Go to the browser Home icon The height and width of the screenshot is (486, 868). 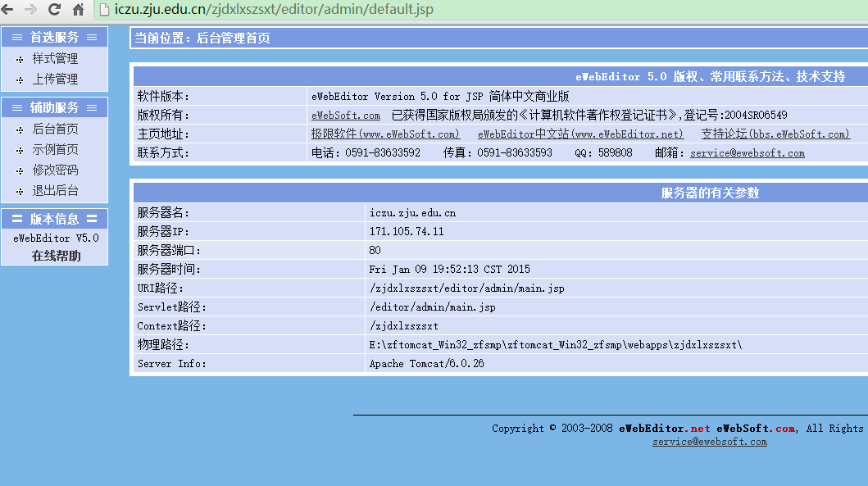pos(78,9)
